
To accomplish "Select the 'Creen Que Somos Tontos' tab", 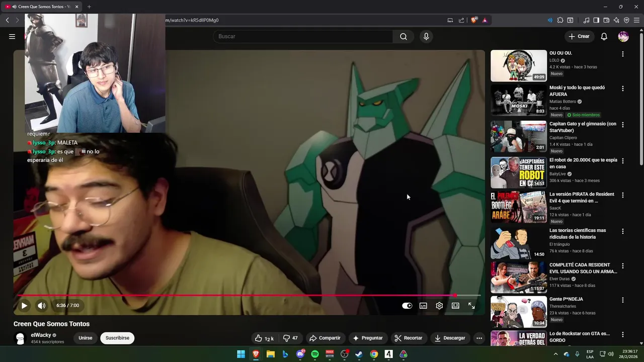I will point(42,7).
